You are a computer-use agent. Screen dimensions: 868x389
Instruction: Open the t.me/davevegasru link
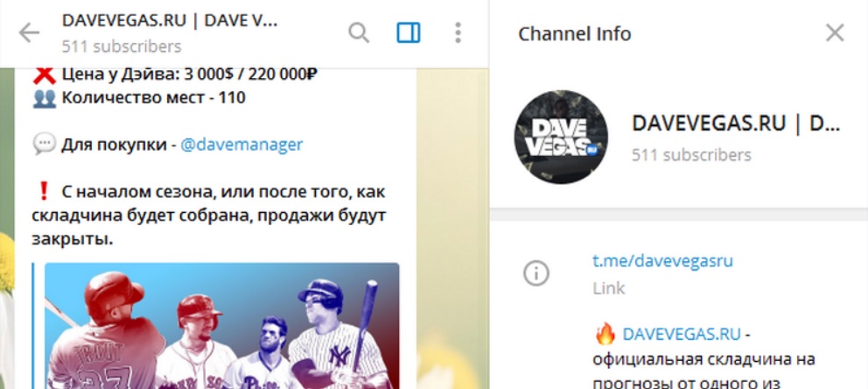point(662,260)
